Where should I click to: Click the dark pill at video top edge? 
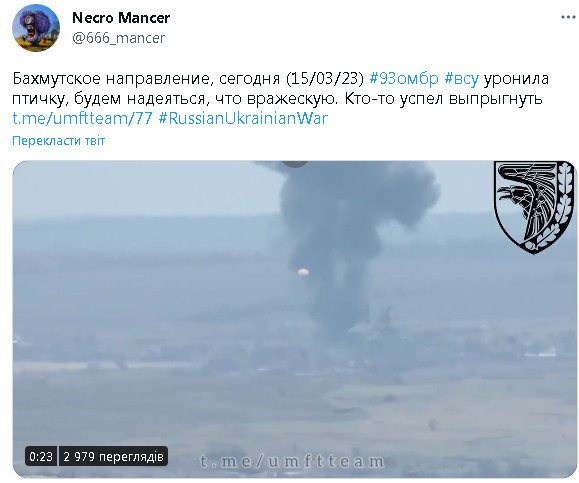click(295, 164)
